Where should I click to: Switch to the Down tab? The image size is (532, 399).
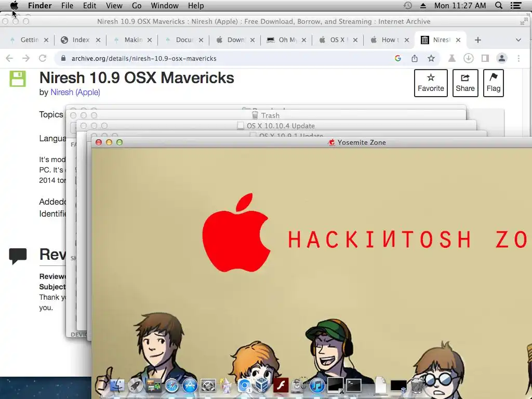coord(235,40)
